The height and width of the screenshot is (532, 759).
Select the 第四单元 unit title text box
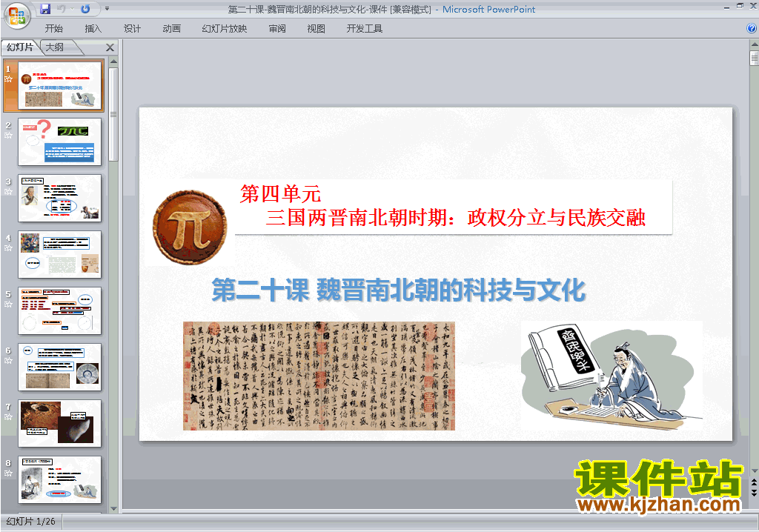pyautogui.click(x=454, y=207)
